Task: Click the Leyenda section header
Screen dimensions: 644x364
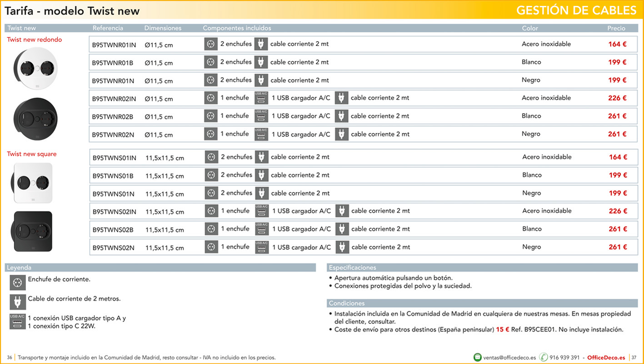Action: pyautogui.click(x=160, y=268)
